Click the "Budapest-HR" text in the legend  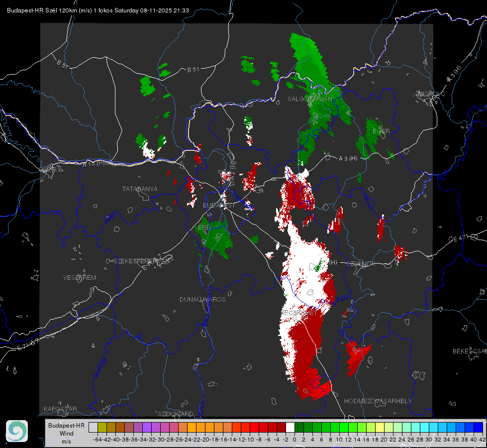click(67, 425)
